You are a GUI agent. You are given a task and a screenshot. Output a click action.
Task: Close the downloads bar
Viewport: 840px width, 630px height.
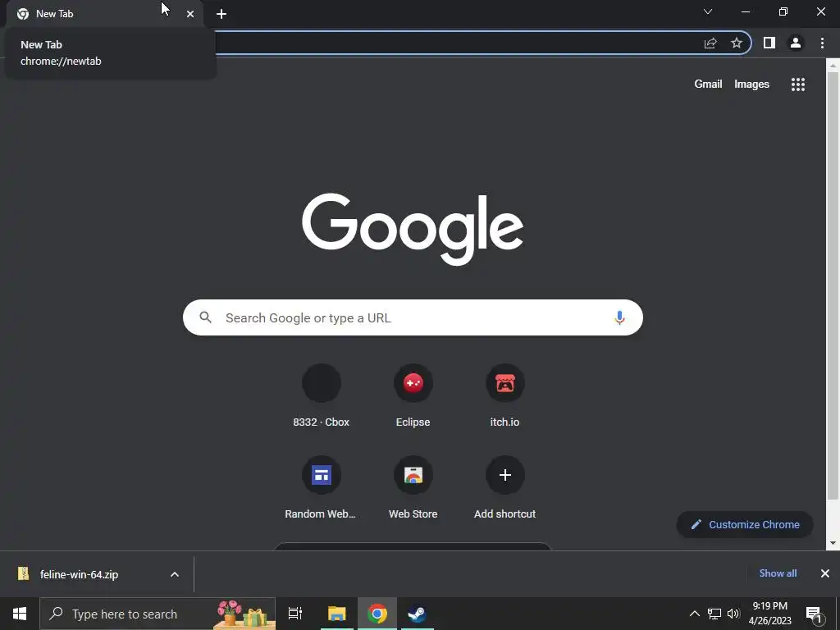[x=825, y=573]
